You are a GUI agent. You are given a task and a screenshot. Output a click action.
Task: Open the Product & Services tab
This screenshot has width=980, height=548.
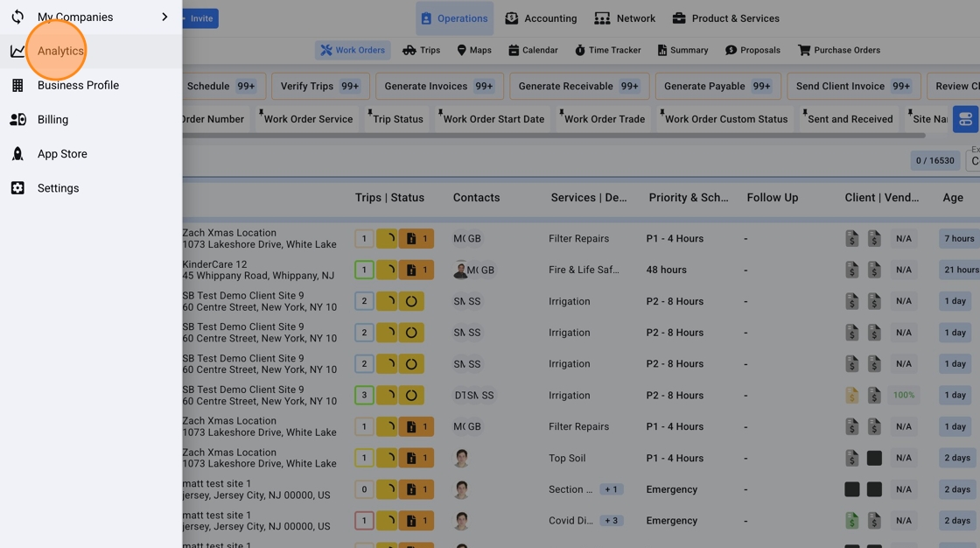(x=725, y=18)
